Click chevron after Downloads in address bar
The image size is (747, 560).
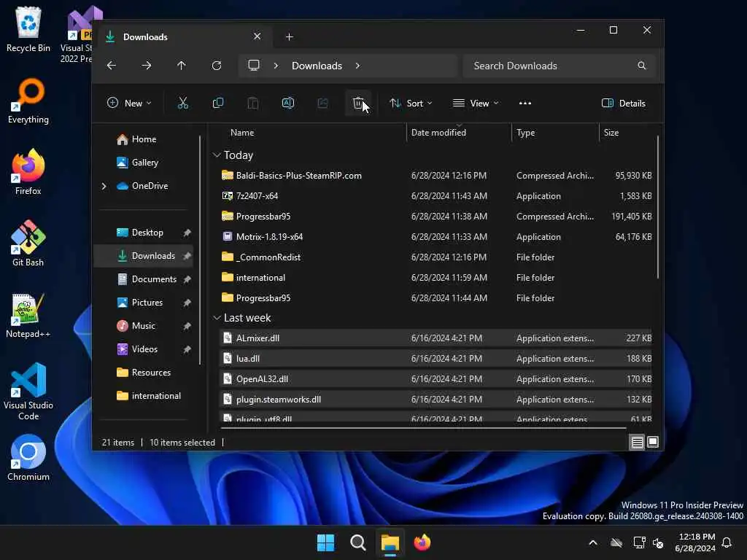(x=357, y=65)
